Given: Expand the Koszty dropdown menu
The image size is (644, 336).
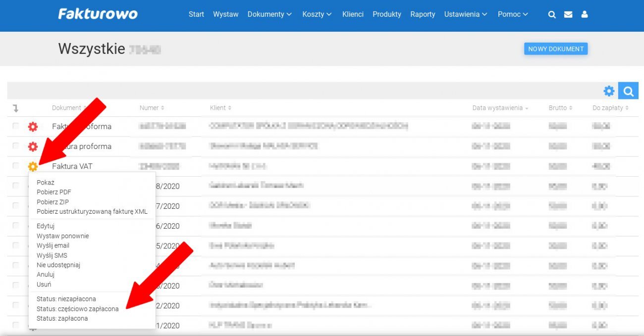Looking at the screenshot, I should tap(317, 14).
